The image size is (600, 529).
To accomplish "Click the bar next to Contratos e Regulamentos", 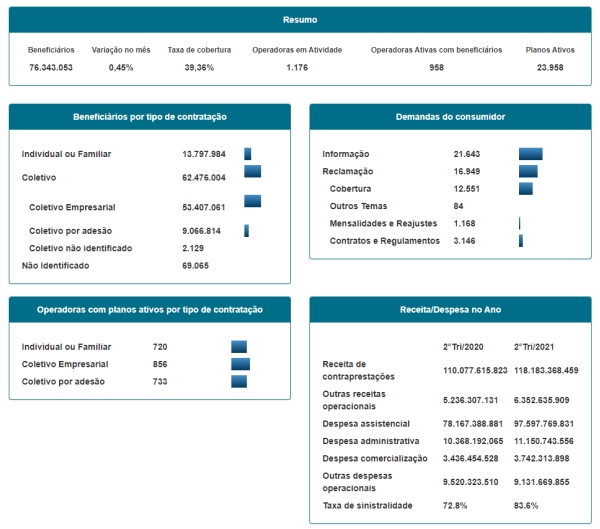I will [521, 241].
